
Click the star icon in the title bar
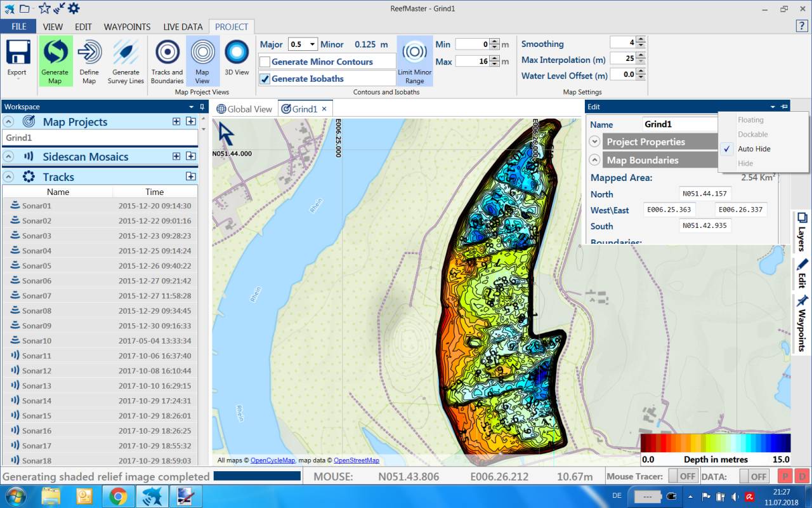click(44, 8)
